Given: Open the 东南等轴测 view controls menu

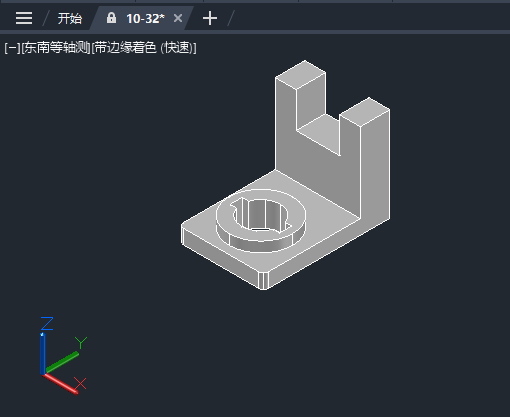Looking at the screenshot, I should coord(56,48).
